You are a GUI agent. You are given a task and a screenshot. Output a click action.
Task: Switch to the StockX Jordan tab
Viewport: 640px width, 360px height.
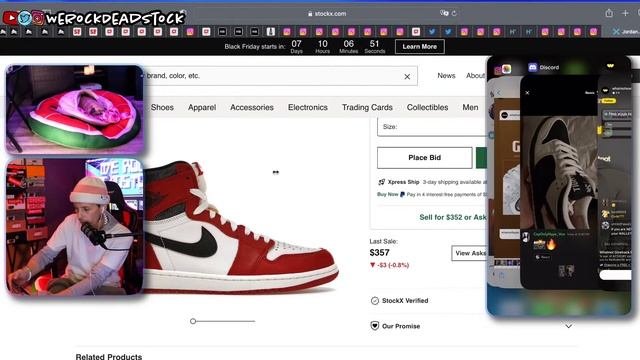(626, 31)
